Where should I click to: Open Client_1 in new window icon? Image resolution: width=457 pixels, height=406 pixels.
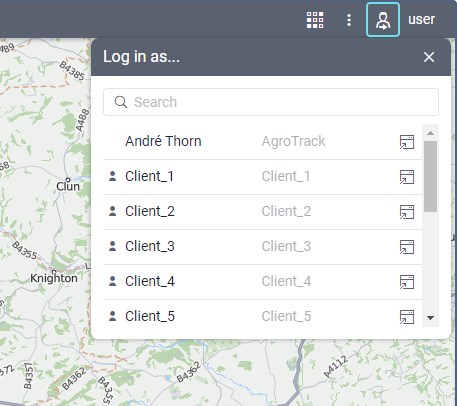(x=407, y=177)
